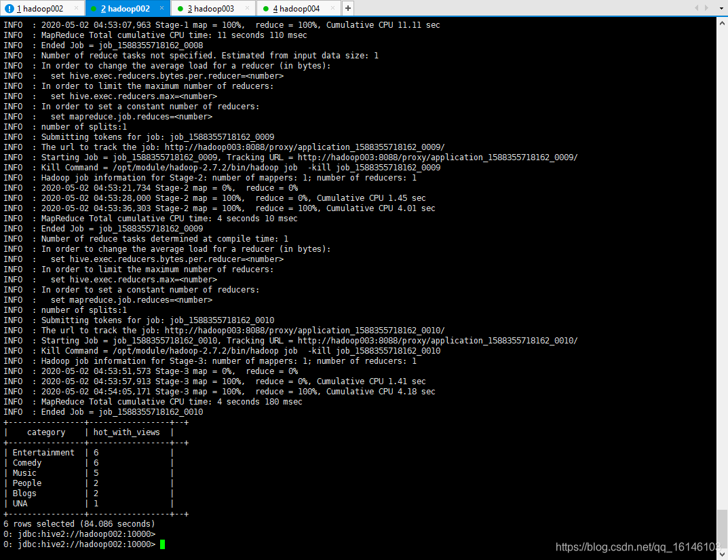
Task: Click 'Hadoop job information for Stage-3' line
Action: click(x=210, y=361)
